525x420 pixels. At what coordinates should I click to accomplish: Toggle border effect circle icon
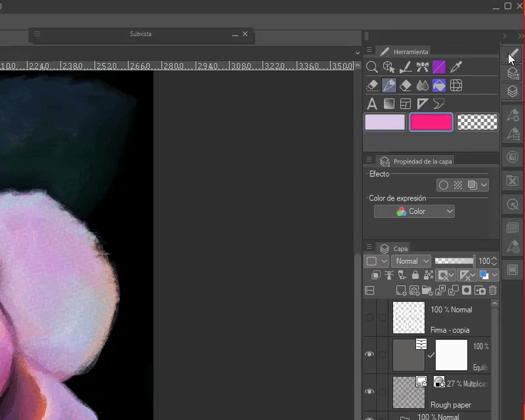tap(444, 185)
